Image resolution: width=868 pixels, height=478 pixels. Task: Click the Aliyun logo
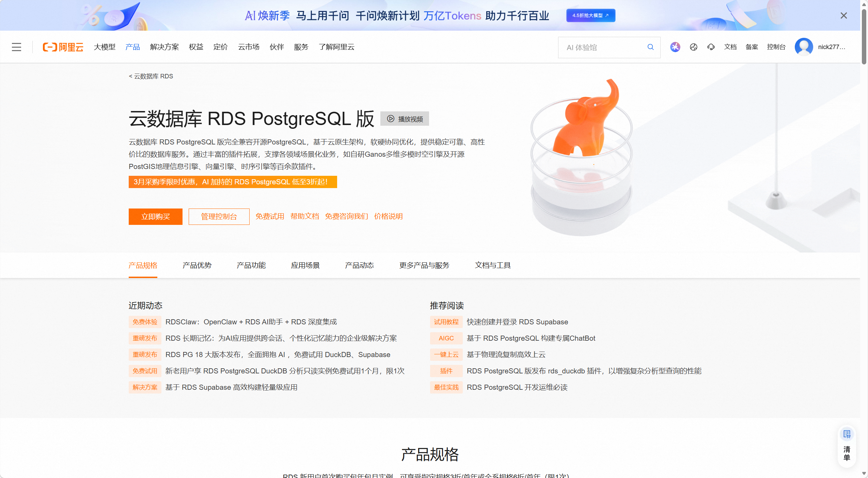(x=63, y=47)
